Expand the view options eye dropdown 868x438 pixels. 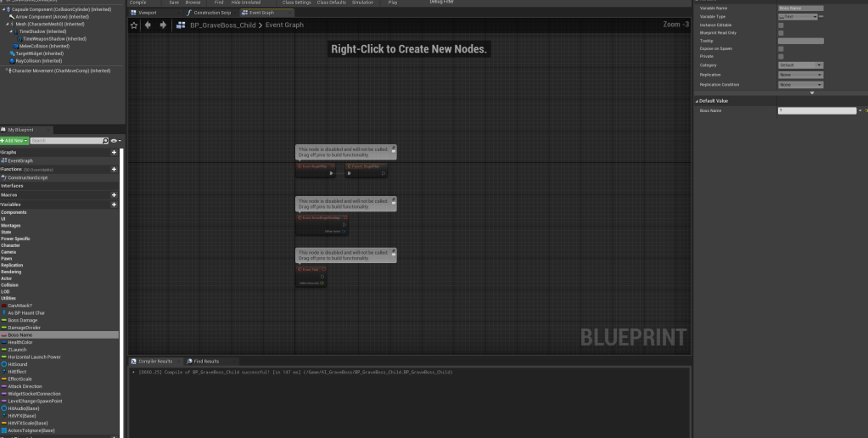[115, 140]
